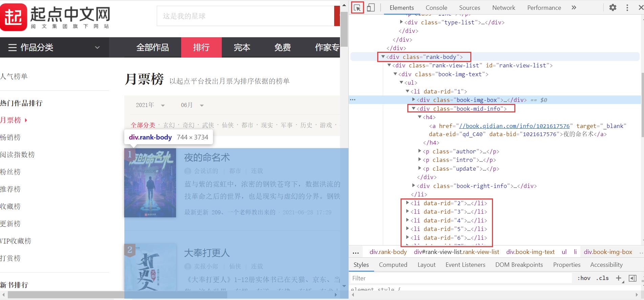Go to 完本 in site nav
Viewport: 644px width, 300px height.
click(242, 47)
